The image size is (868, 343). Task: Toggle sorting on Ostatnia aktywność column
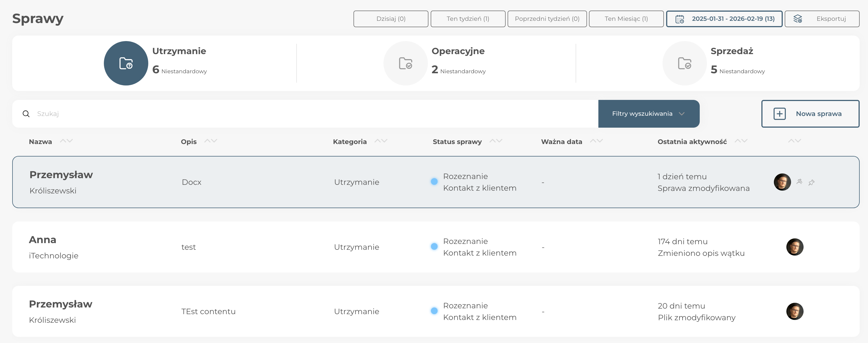pyautogui.click(x=741, y=141)
